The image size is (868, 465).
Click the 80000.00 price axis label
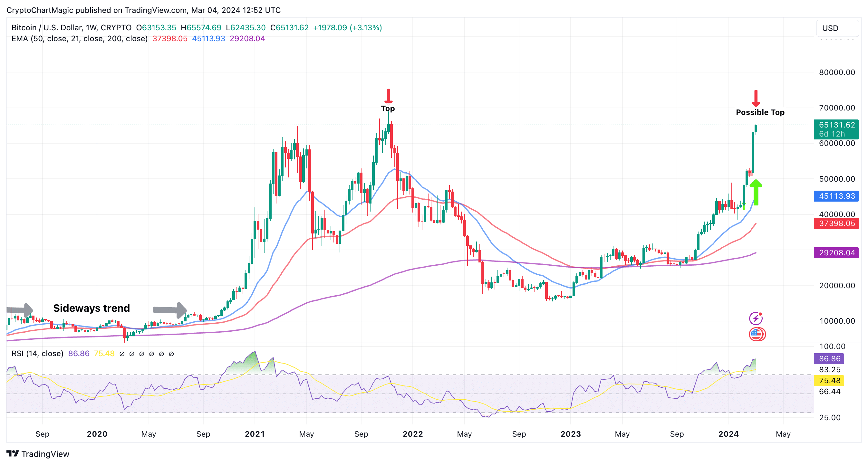coord(837,72)
